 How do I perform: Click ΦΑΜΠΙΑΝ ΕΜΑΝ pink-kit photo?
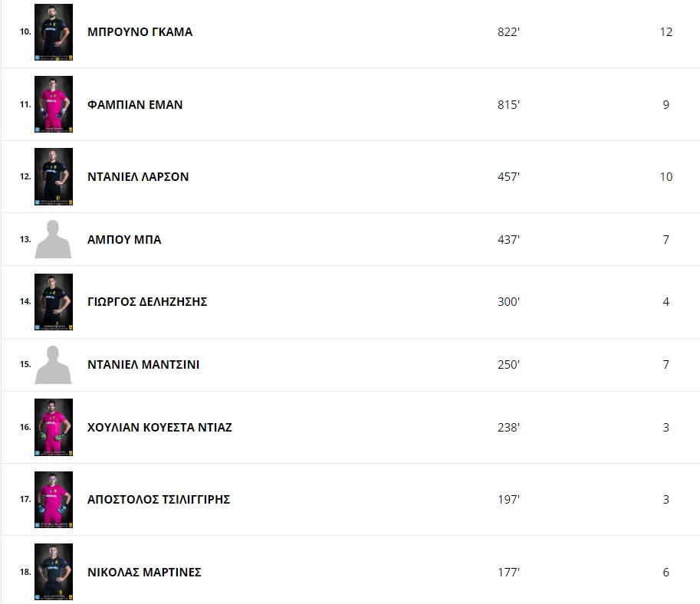pos(54,104)
